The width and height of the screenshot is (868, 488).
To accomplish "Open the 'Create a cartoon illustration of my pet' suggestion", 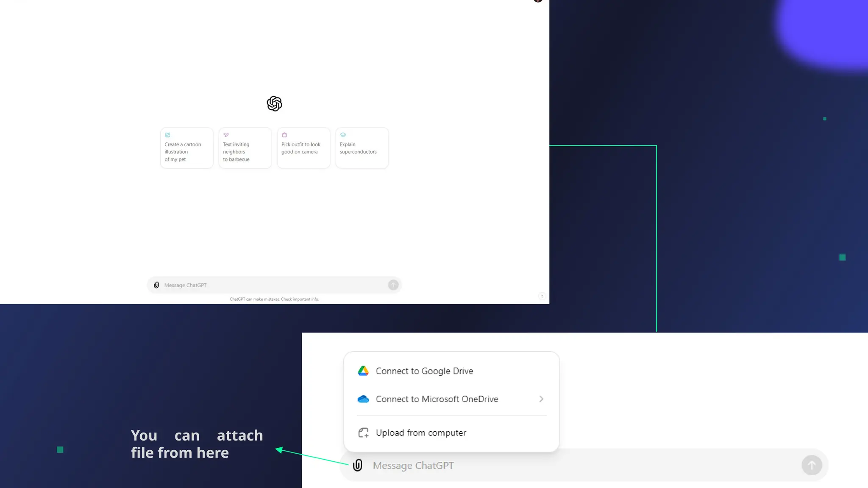I will point(186,148).
